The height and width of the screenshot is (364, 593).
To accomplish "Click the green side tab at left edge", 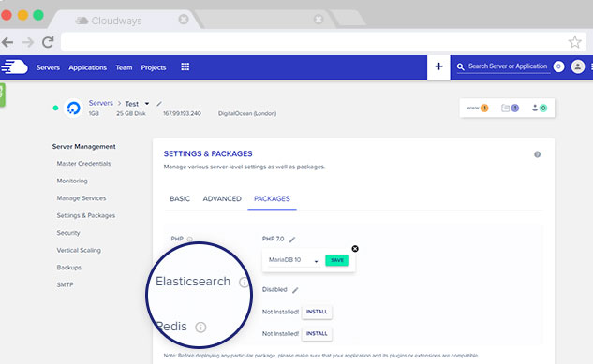I will (x=2, y=95).
